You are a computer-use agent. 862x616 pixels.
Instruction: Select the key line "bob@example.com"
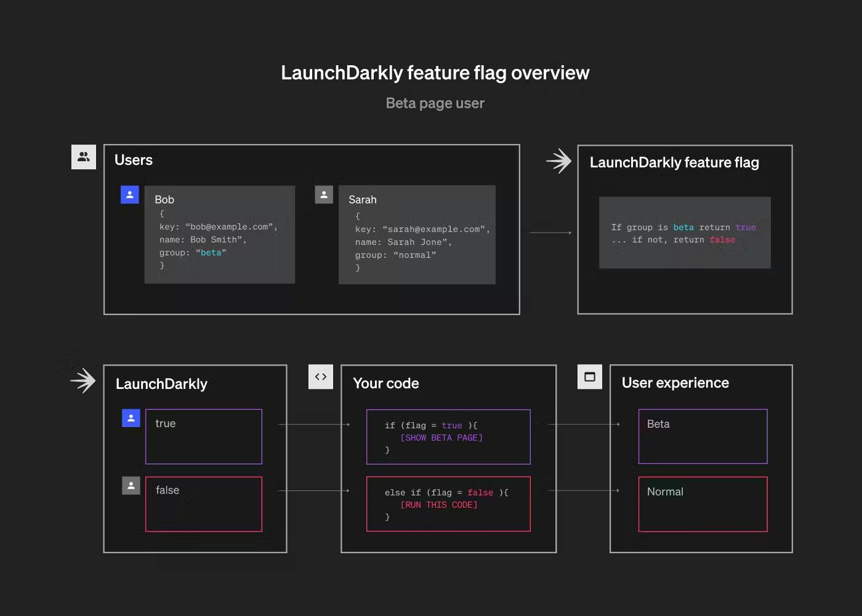[x=219, y=226]
